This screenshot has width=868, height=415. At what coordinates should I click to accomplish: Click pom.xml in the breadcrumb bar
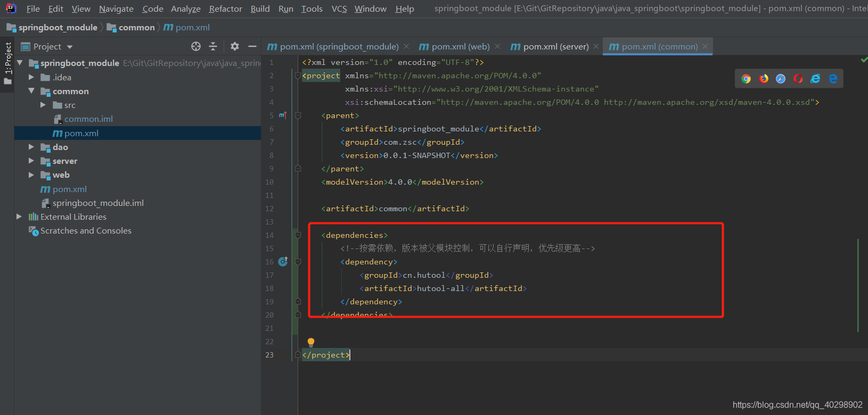187,28
